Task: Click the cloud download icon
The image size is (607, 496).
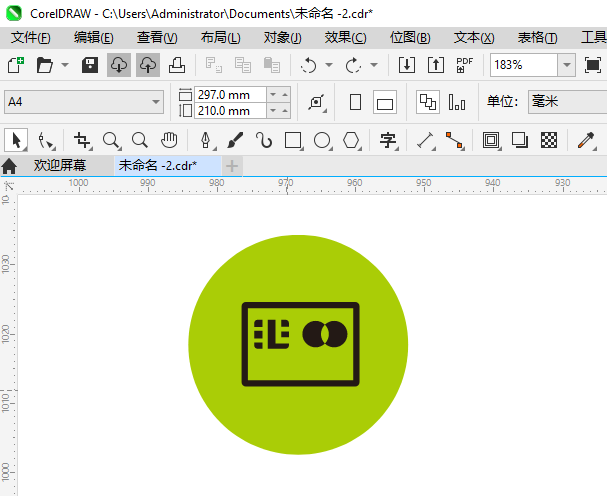Action: click(x=119, y=65)
